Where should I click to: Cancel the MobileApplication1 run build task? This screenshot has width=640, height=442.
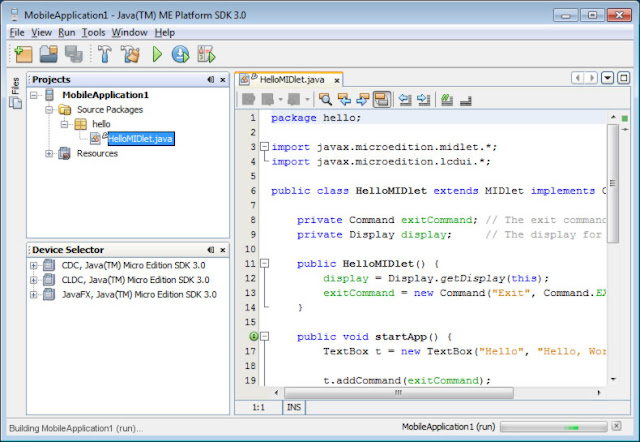point(616,426)
